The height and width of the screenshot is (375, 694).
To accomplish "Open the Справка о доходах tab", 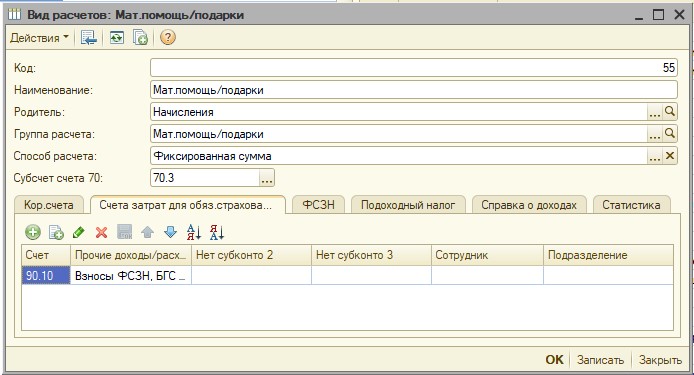I will click(x=529, y=205).
